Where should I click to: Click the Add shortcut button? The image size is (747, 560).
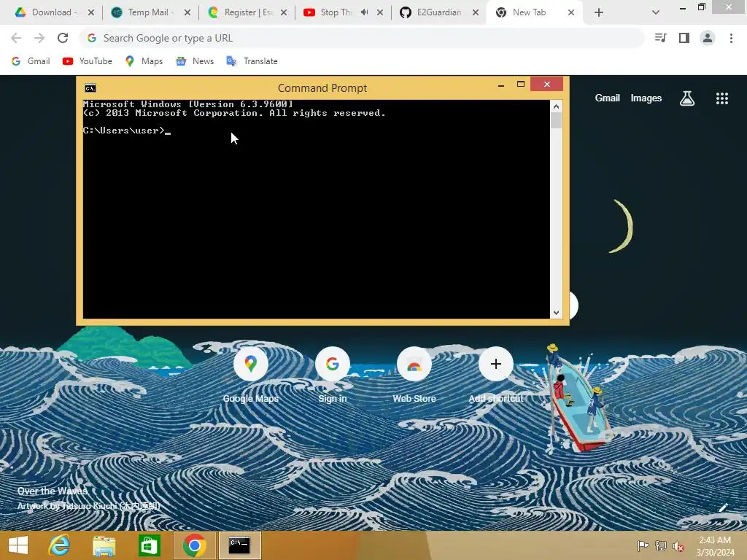click(496, 376)
